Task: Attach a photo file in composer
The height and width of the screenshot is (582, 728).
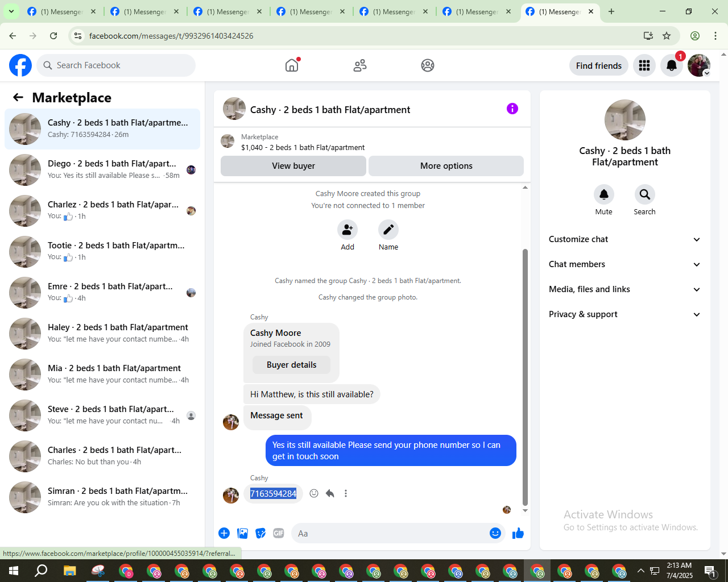Action: pos(243,533)
